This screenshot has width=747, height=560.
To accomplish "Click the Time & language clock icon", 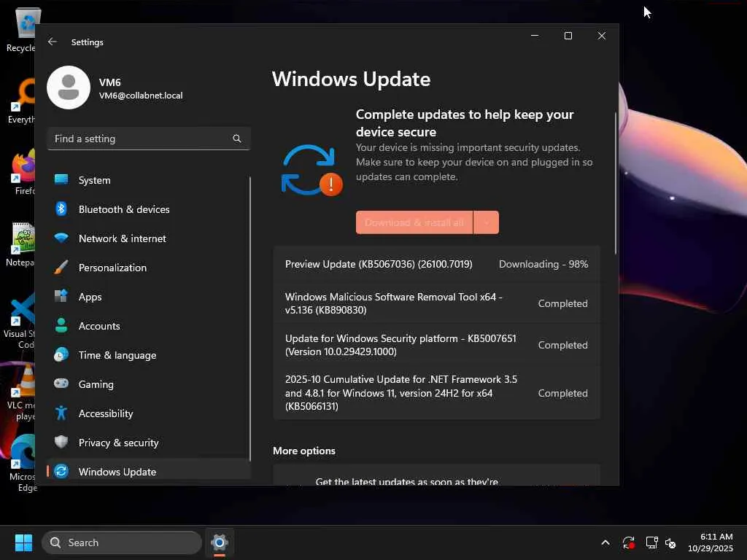I will click(x=61, y=355).
